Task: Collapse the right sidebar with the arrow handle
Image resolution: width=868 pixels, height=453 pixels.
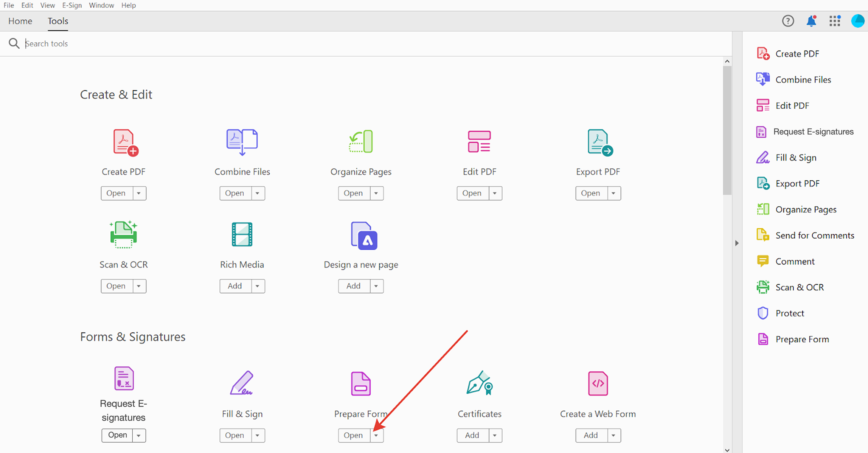Action: 737,243
